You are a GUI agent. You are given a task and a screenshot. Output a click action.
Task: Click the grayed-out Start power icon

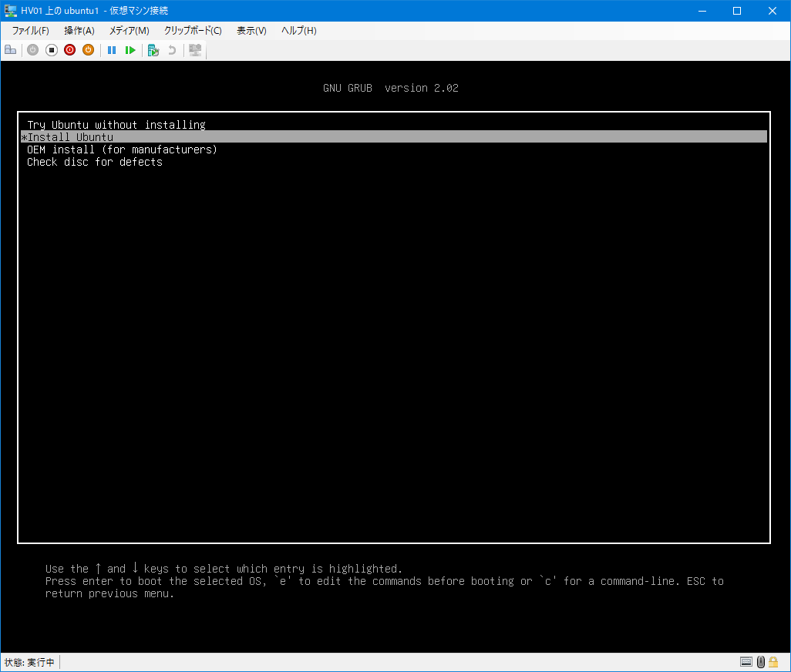click(x=32, y=50)
